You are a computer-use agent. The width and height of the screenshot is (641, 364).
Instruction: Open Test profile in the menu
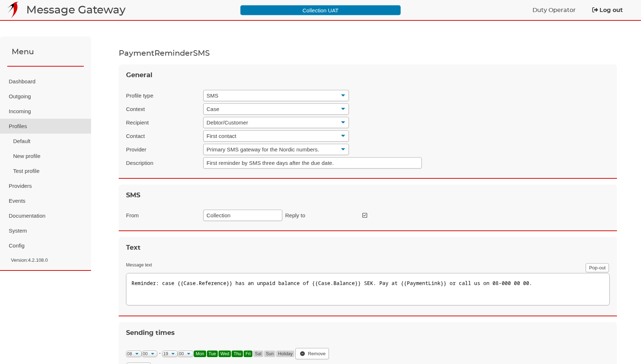(x=46, y=171)
